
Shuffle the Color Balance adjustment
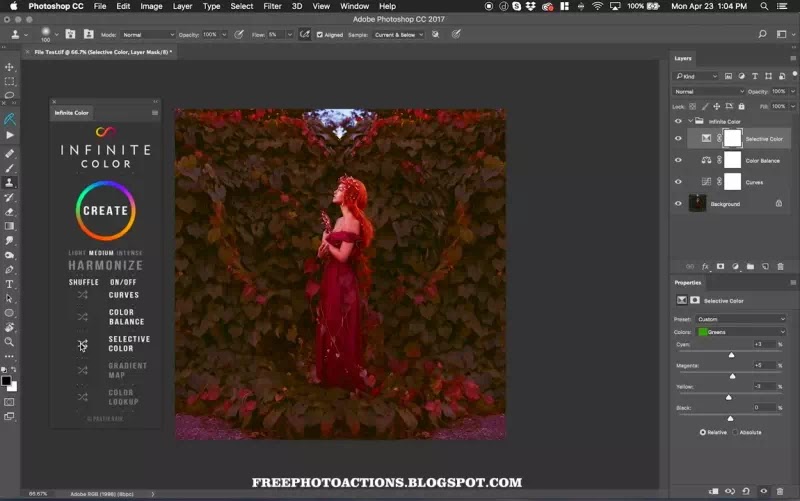[83, 317]
